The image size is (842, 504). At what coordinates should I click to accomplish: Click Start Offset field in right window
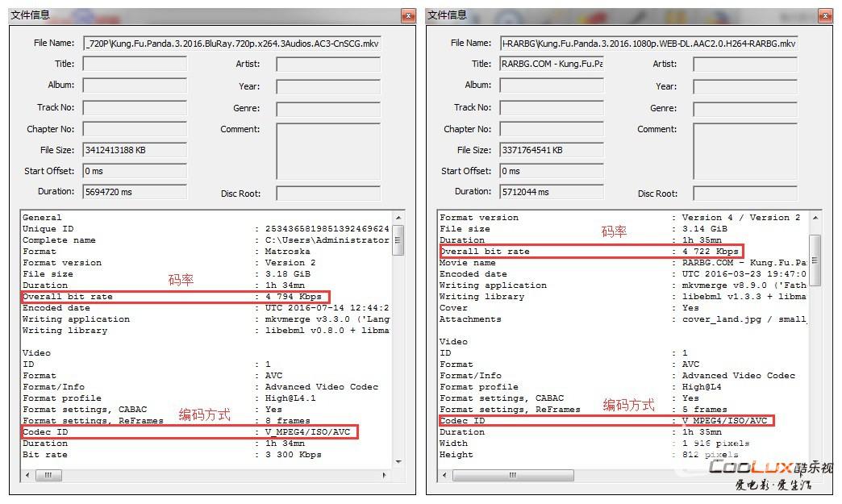[x=552, y=171]
